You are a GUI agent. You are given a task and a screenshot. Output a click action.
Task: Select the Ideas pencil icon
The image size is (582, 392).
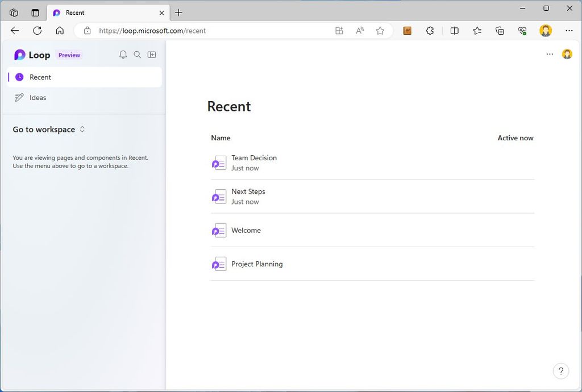pyautogui.click(x=19, y=97)
